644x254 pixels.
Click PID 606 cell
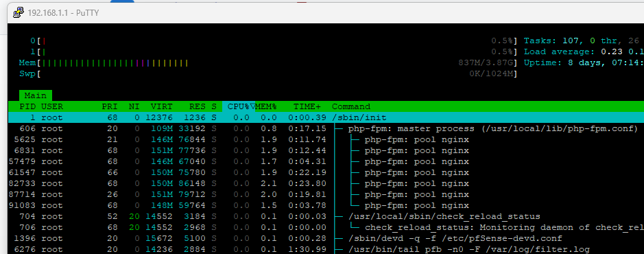[28, 128]
